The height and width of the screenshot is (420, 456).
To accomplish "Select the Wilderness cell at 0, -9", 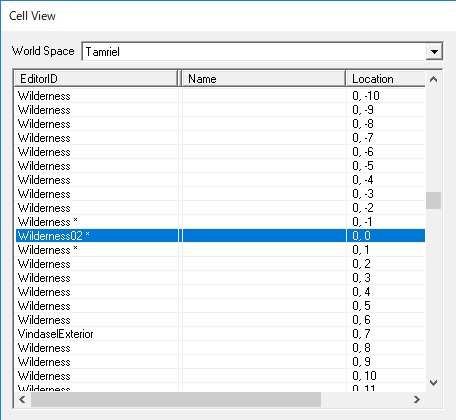I will click(x=220, y=110).
